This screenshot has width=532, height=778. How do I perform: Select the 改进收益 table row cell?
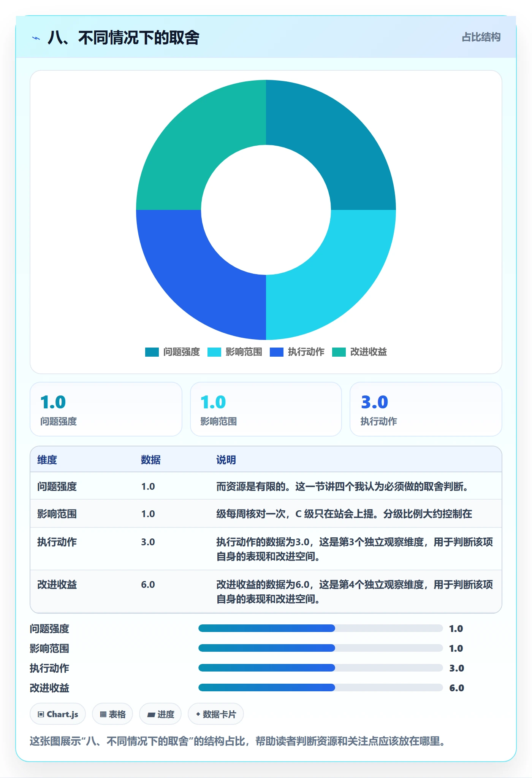pos(57,584)
